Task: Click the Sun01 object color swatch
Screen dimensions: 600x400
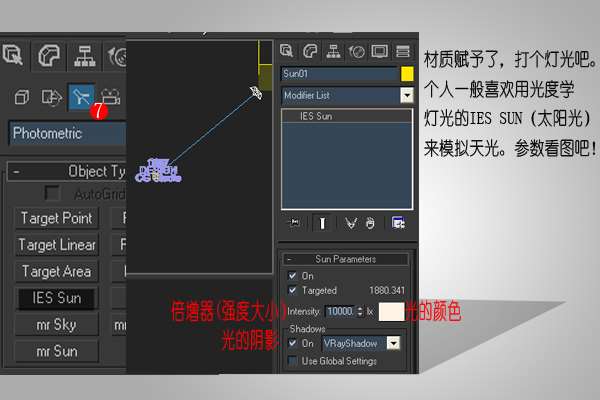Action: 407,74
